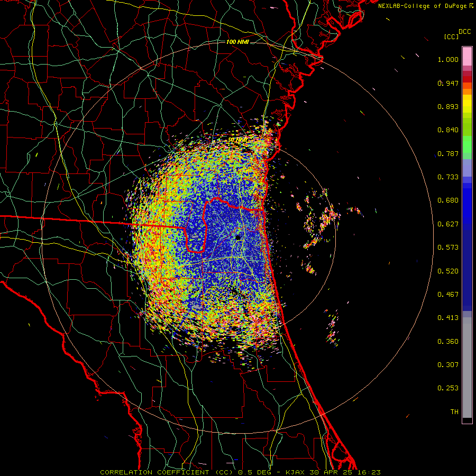Click the 0.467 scale value
Image resolution: width=476 pixels, height=476 pixels.
click(x=448, y=295)
